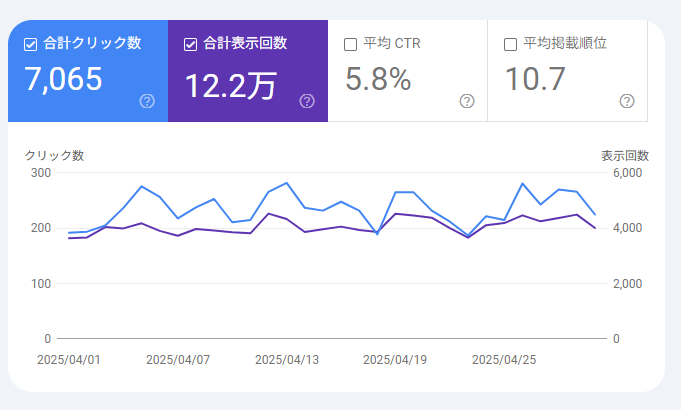Click the 表示回数 axis title
The width and height of the screenshot is (681, 410).
pyautogui.click(x=625, y=155)
